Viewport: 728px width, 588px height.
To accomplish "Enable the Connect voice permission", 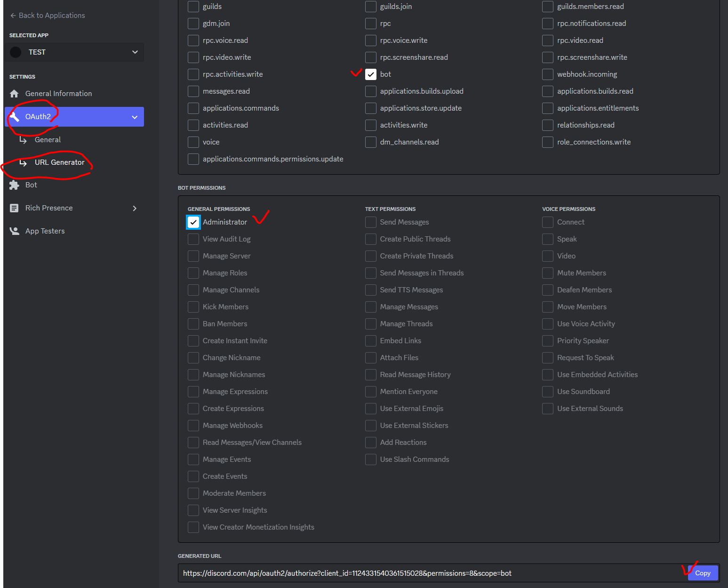I will (x=548, y=222).
